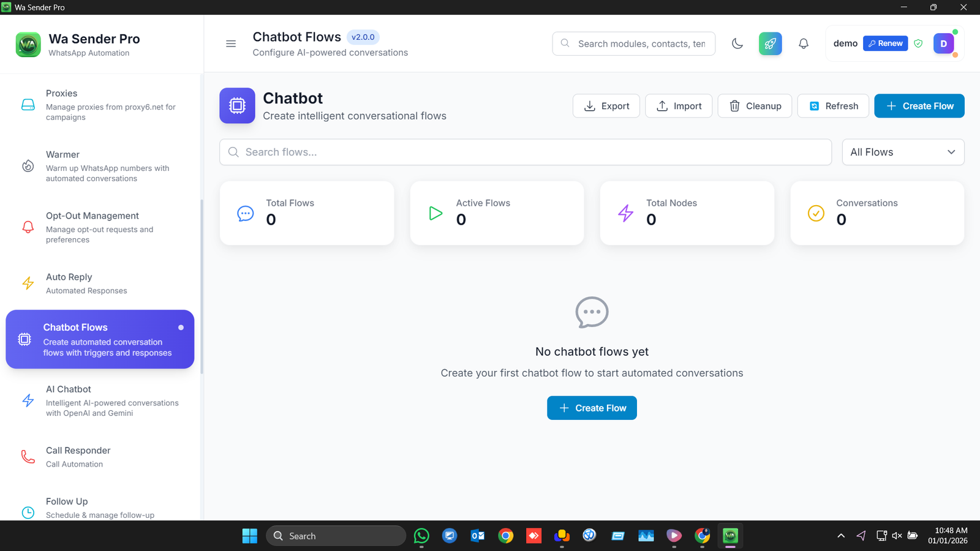Open notifications via bell icon

803,43
